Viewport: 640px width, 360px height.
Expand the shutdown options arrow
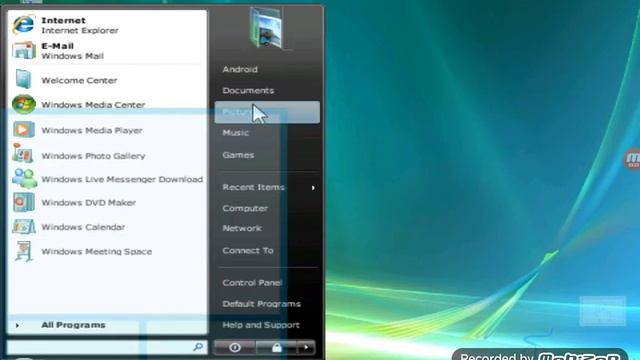click(306, 347)
